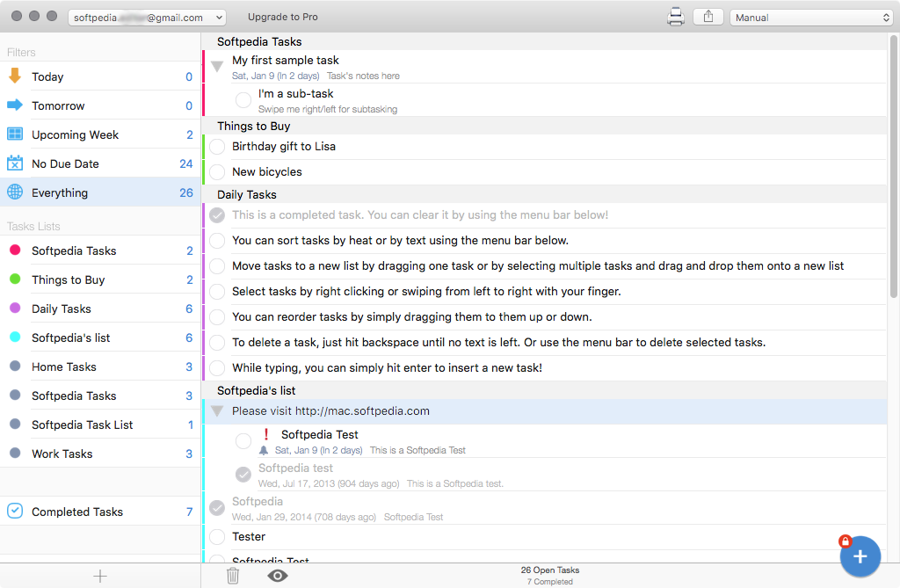Click the blue plus add task button

tap(860, 555)
